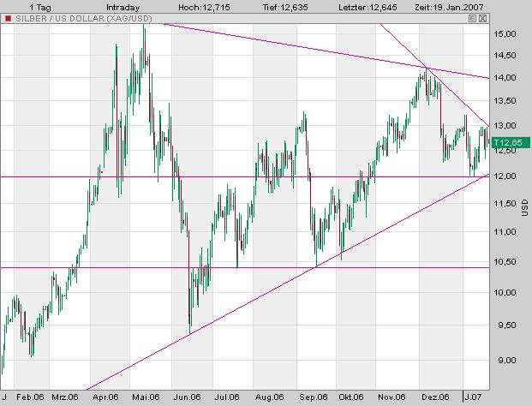Click the 'Letzter:12,645' value

coord(368,8)
